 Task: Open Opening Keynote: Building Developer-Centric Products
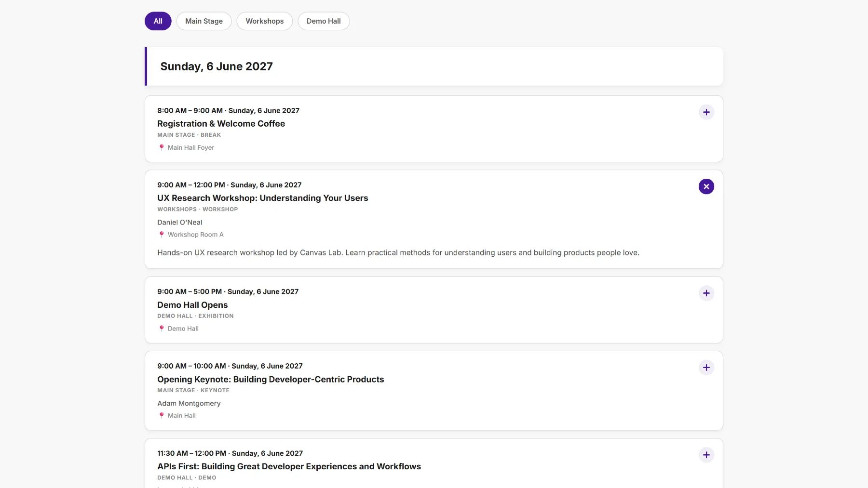click(x=271, y=380)
